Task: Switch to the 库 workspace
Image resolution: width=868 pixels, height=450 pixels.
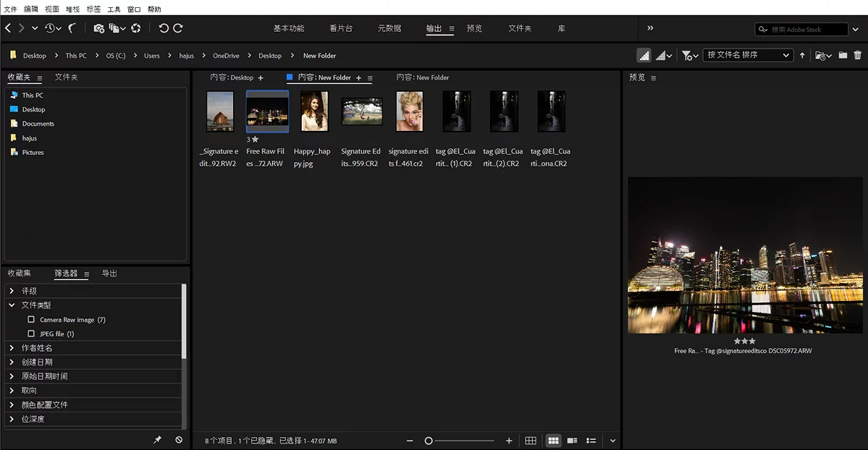Action: (561, 28)
